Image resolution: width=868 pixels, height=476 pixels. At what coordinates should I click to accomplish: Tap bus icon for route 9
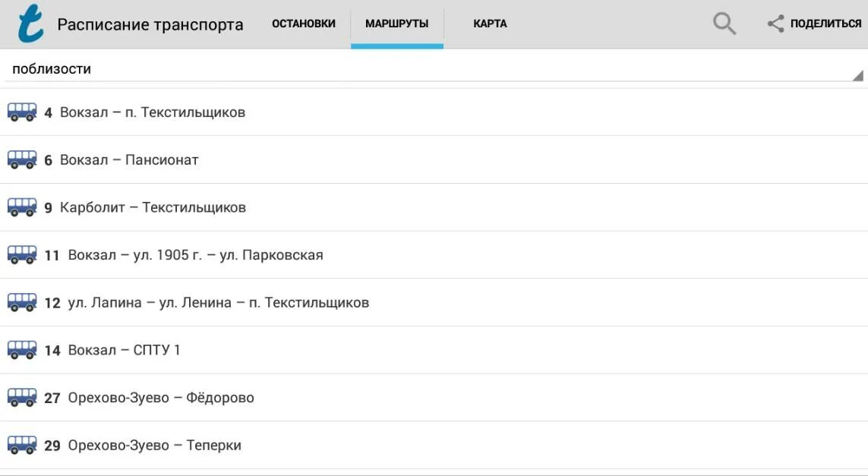[22, 207]
